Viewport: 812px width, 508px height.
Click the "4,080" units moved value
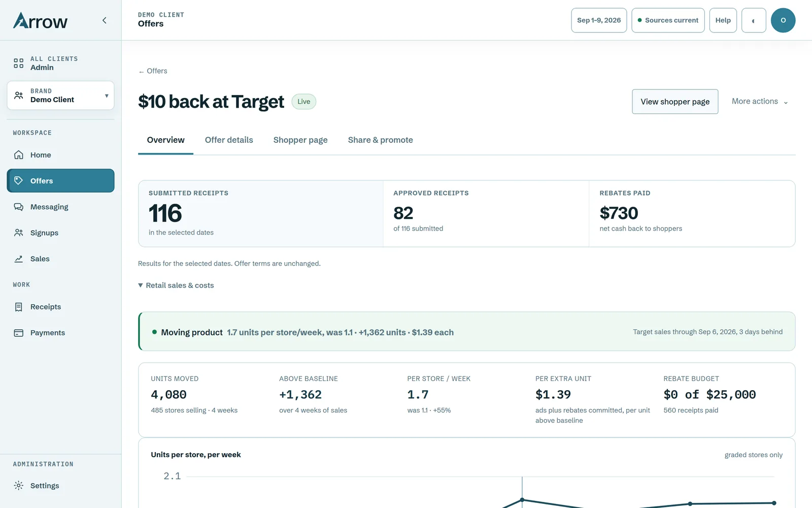point(168,395)
